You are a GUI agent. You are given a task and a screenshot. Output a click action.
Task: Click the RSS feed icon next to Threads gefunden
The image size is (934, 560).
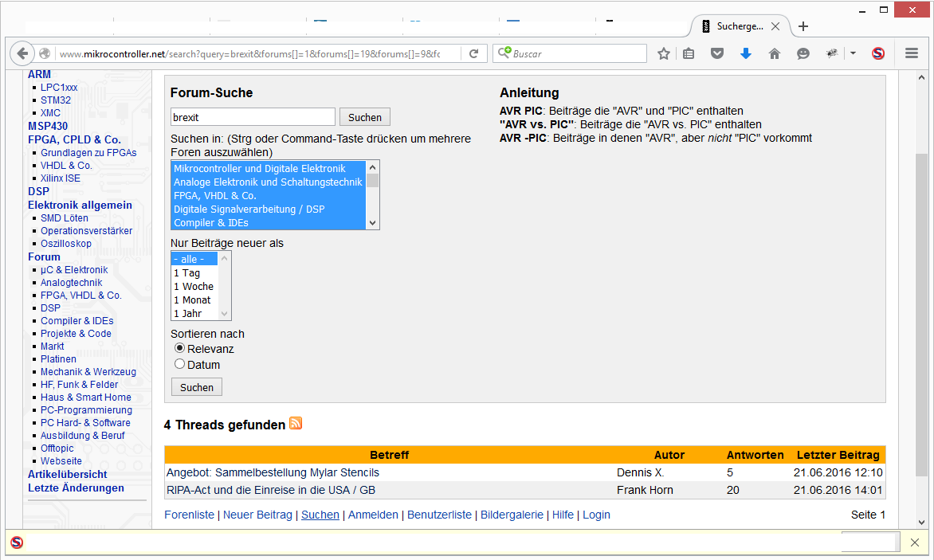coord(296,423)
